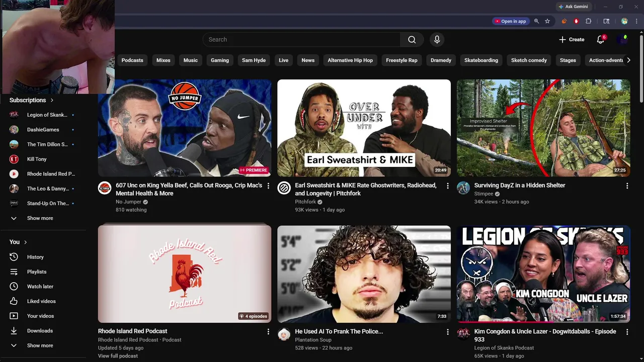Open Rhode Island Red subscription in sidebar
This screenshot has width=644, height=362.
tap(43, 174)
